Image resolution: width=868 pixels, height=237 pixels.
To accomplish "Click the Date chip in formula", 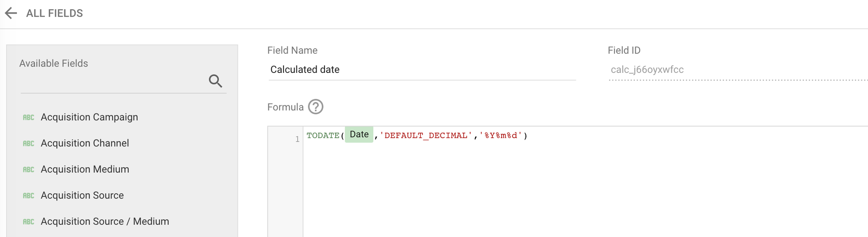I will click(359, 135).
